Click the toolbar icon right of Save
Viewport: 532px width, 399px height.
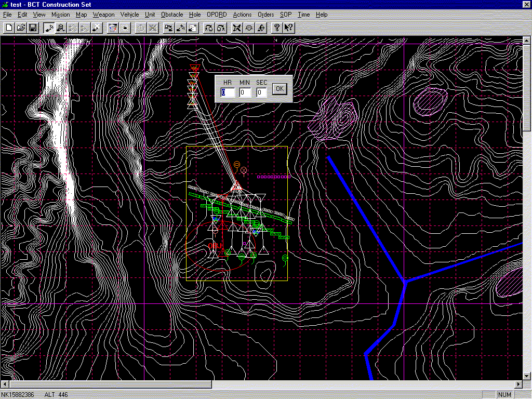click(x=49, y=28)
